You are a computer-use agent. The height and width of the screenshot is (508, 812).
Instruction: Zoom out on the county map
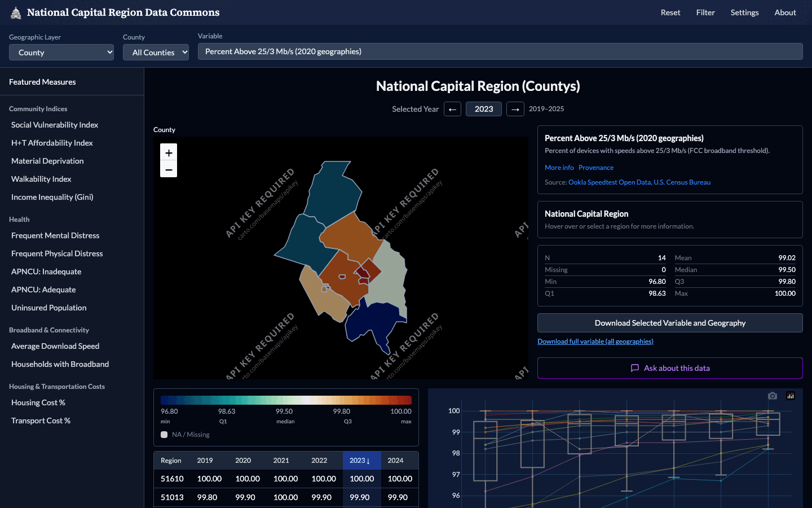tap(169, 169)
